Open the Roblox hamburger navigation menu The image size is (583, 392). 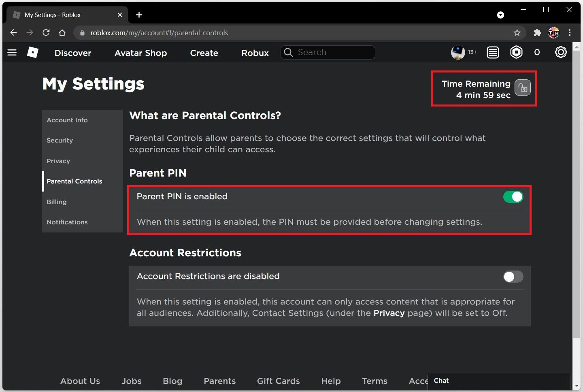(x=12, y=53)
